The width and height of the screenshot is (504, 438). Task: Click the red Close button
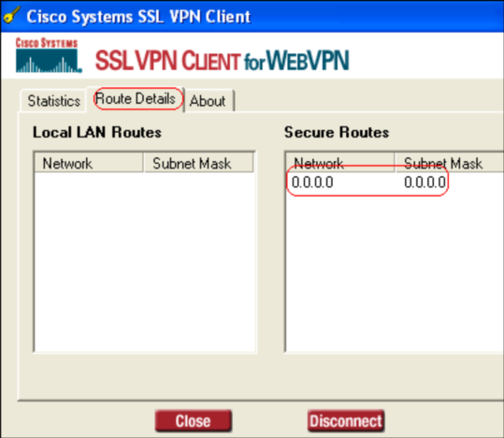(193, 420)
